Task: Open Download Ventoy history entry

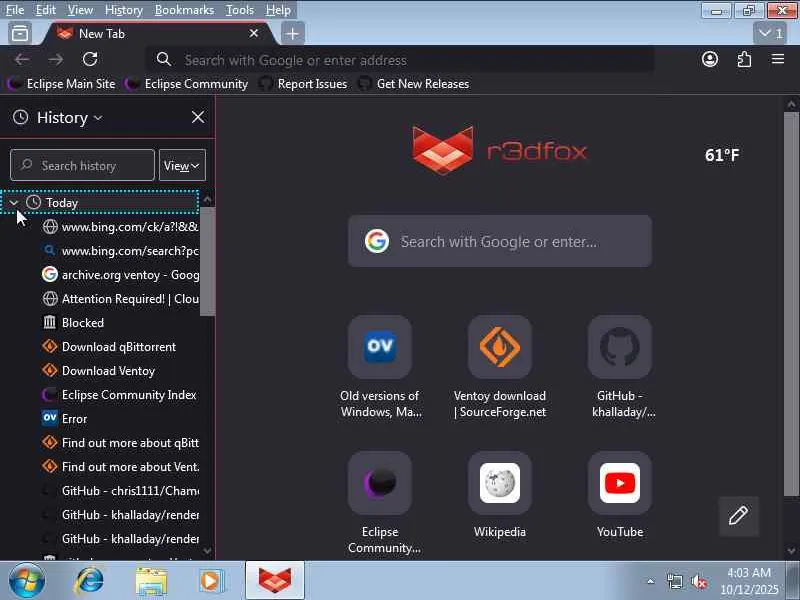Action: 99,370
